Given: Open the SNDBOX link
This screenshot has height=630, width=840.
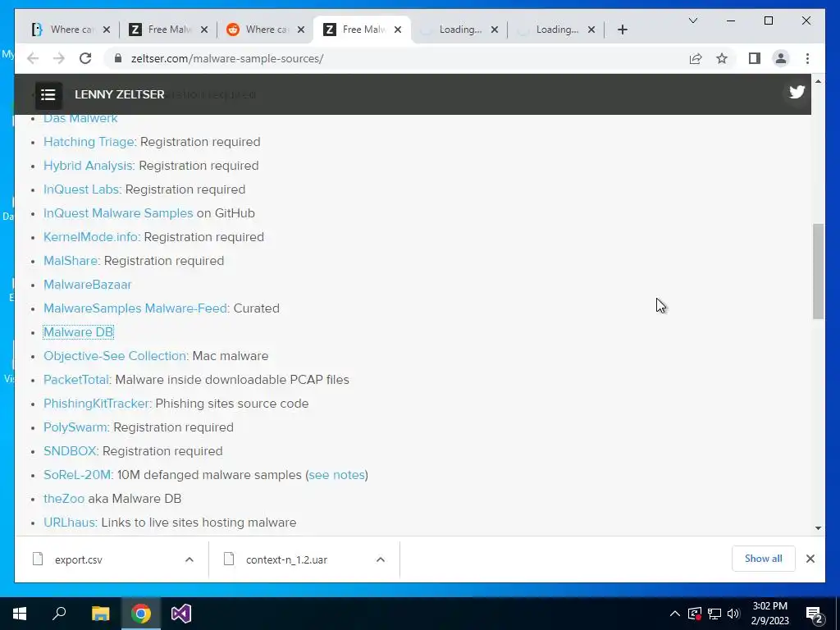Looking at the screenshot, I should [x=70, y=451].
